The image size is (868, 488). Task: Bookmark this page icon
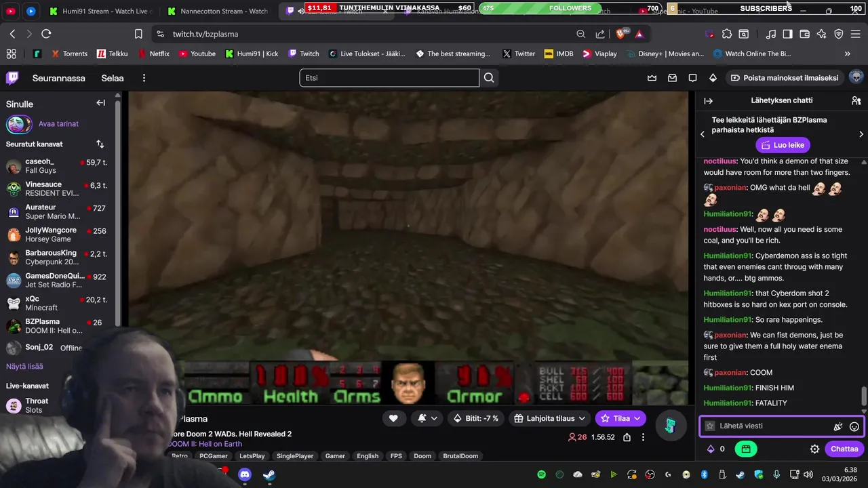(x=138, y=34)
